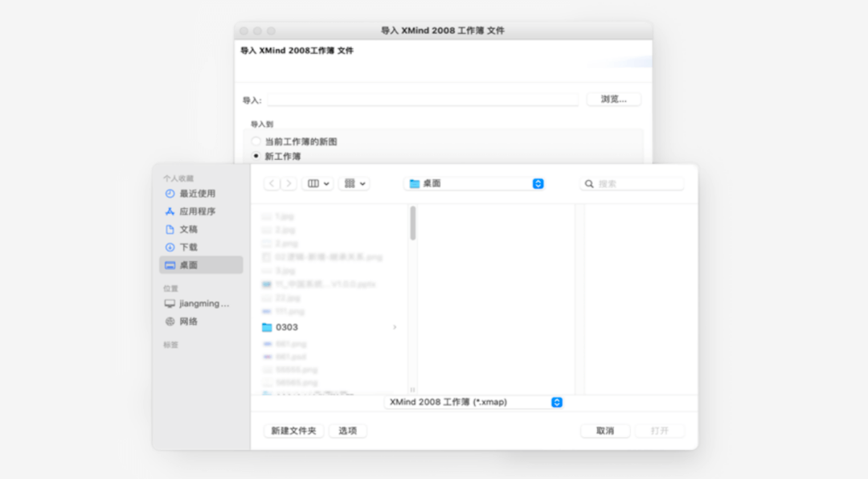Open the column view options dropdown

[317, 183]
